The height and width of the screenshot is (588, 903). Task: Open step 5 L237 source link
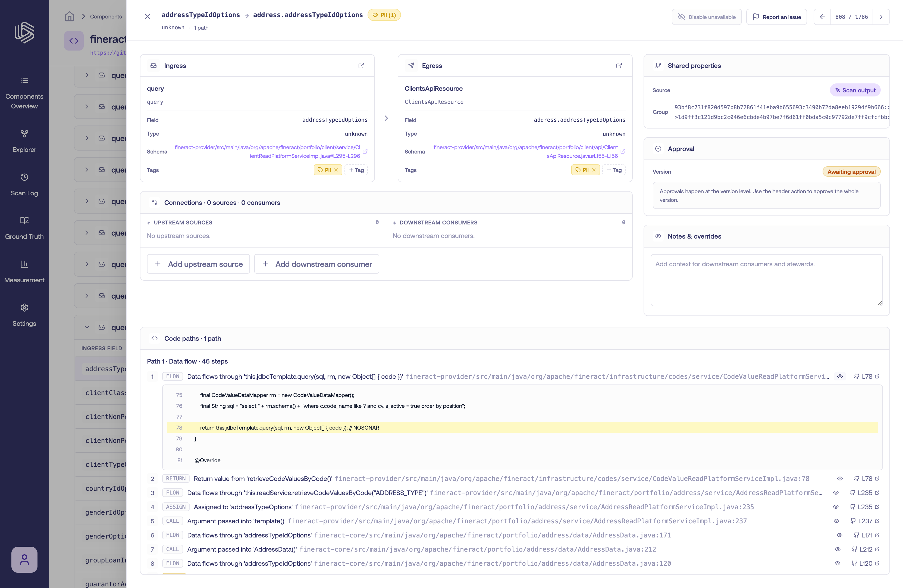coord(865,521)
